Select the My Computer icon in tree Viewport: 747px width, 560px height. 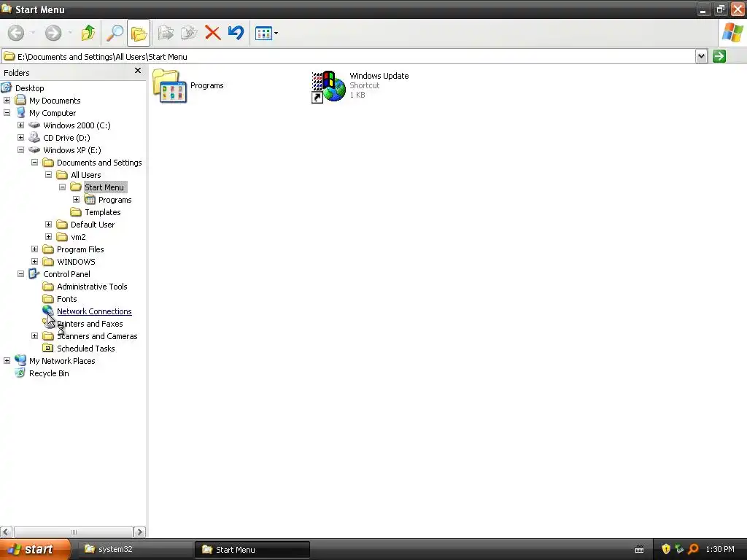pyautogui.click(x=20, y=113)
